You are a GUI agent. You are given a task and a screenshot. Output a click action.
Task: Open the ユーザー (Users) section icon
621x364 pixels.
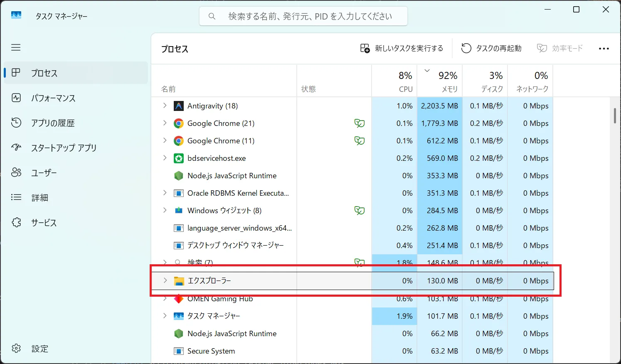click(16, 172)
